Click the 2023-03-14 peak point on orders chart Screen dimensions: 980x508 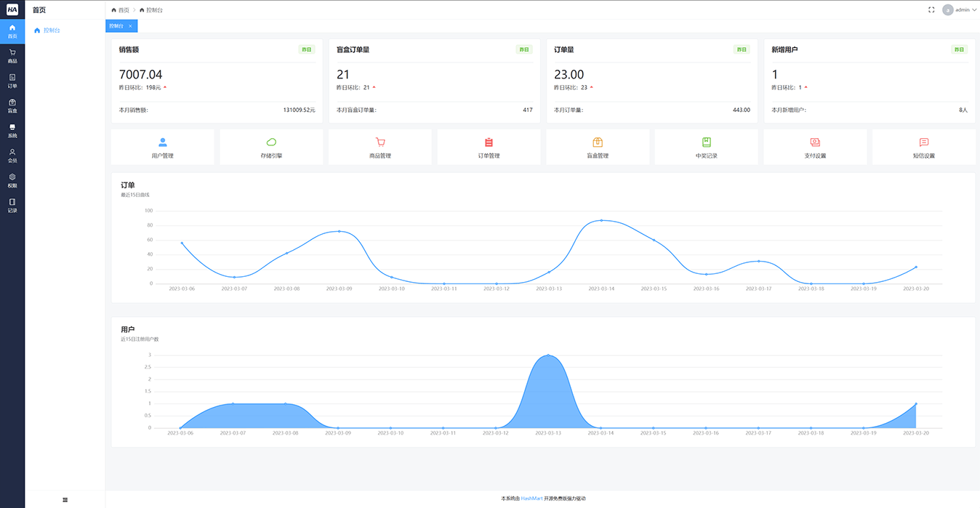coord(601,220)
